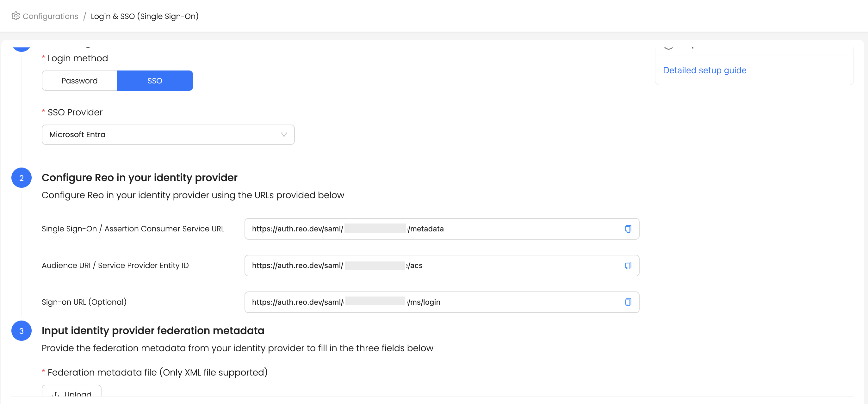Click the step 3 circle marker

[x=22, y=331]
